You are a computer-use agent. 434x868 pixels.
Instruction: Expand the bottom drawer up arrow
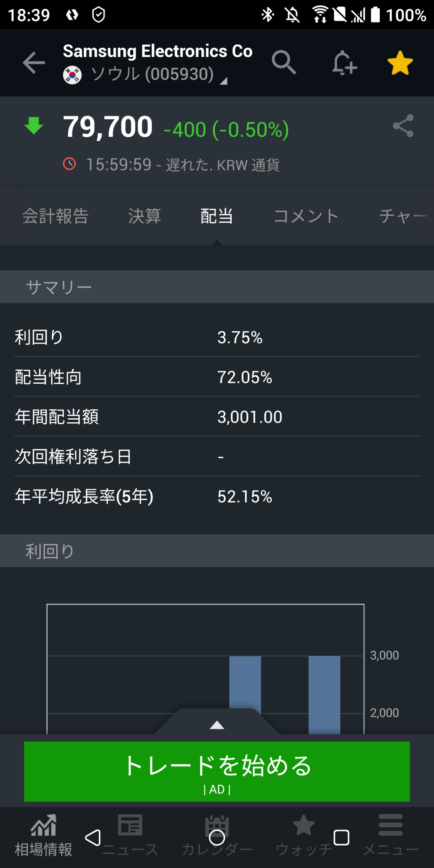click(x=217, y=725)
